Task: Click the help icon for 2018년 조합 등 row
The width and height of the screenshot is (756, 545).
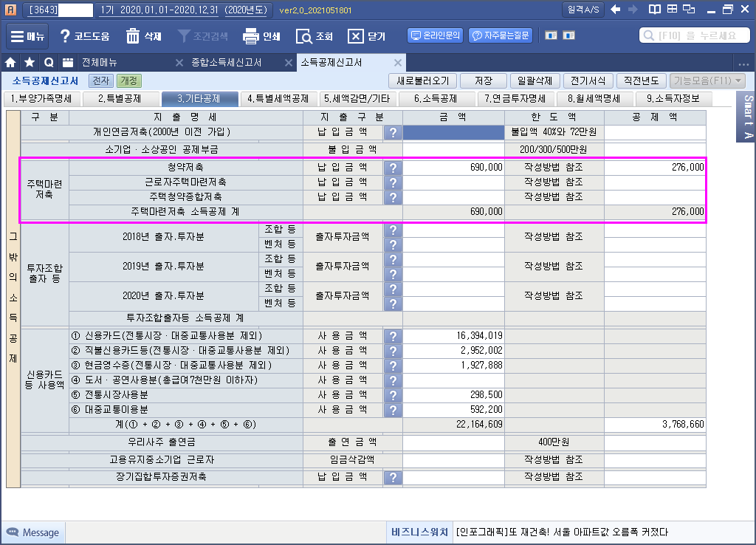Action: click(x=393, y=230)
